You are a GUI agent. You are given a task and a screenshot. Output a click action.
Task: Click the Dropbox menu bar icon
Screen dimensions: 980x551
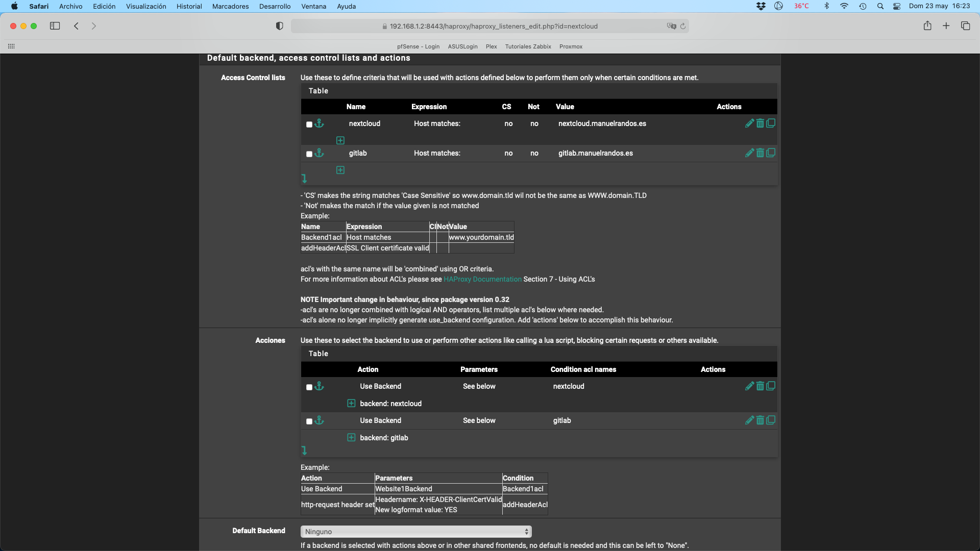click(761, 6)
